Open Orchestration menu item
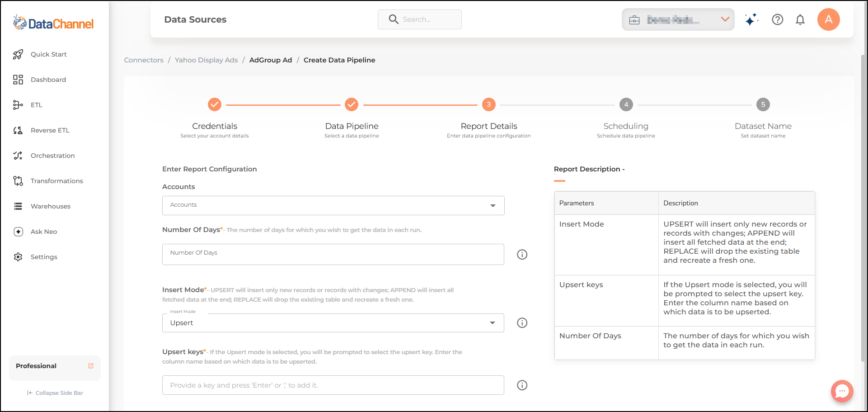The width and height of the screenshot is (868, 412). [53, 156]
